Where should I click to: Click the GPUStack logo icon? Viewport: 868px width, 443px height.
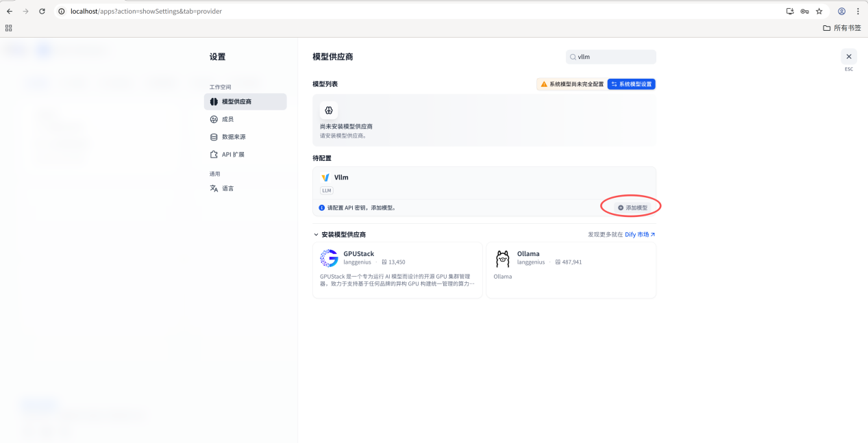(x=330, y=258)
